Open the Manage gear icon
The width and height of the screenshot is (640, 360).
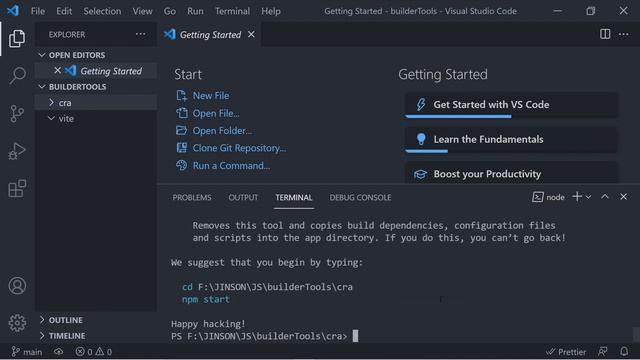click(x=17, y=323)
